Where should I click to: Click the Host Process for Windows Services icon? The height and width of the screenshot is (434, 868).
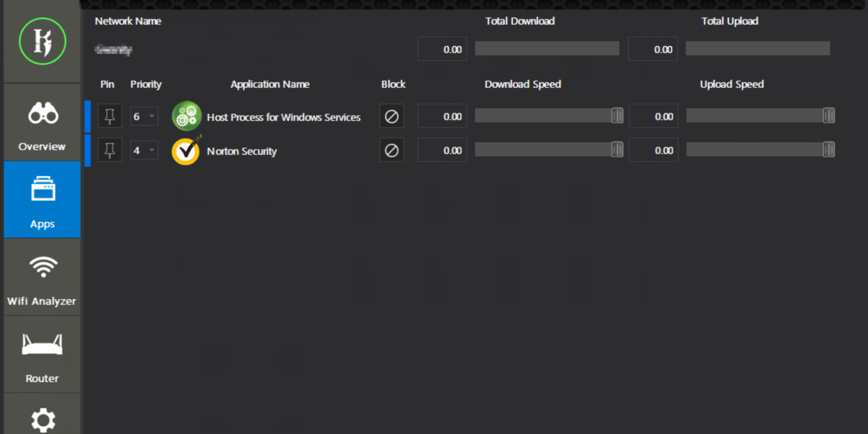tap(186, 117)
